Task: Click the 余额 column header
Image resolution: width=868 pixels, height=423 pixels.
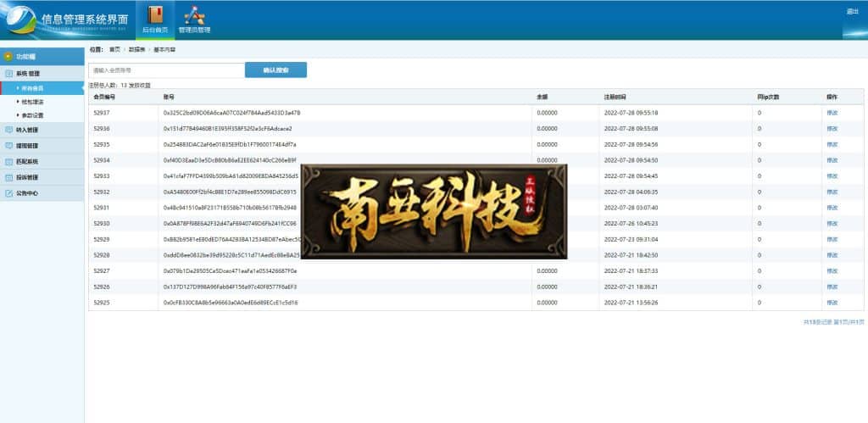Action: pyautogui.click(x=542, y=97)
